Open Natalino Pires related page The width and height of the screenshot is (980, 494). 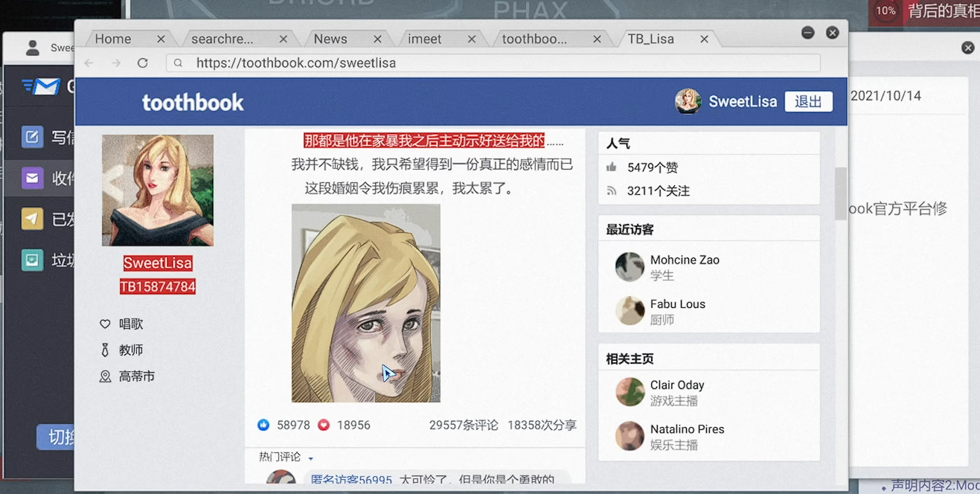click(687, 436)
